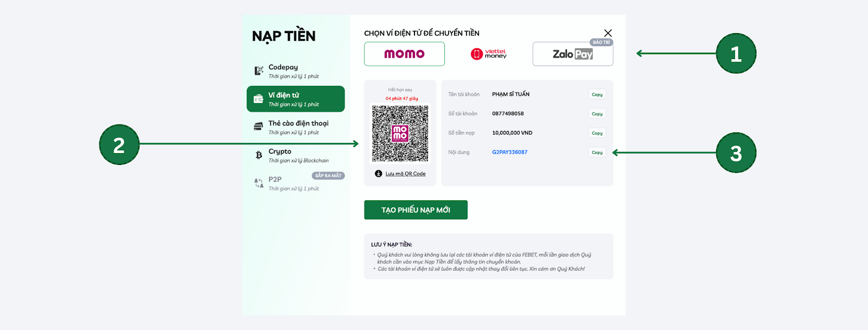The width and height of the screenshot is (868, 330).
Task: Close the Nạp Tiền dialog with X
Action: [608, 33]
